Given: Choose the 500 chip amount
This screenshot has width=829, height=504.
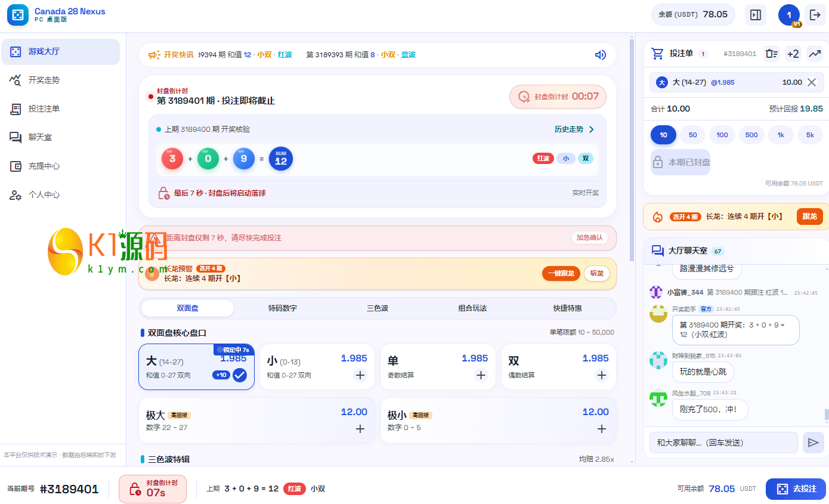Looking at the screenshot, I should click(x=751, y=135).
